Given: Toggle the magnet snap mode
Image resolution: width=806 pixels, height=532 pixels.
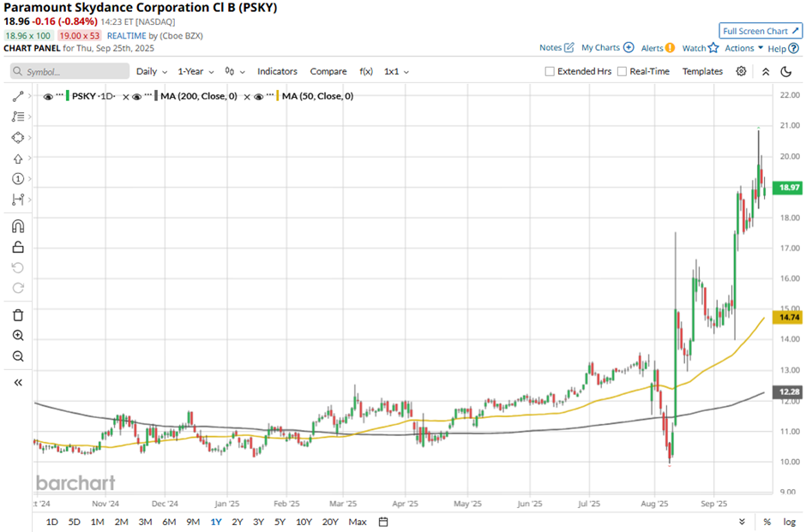Looking at the screenshot, I should pyautogui.click(x=18, y=226).
